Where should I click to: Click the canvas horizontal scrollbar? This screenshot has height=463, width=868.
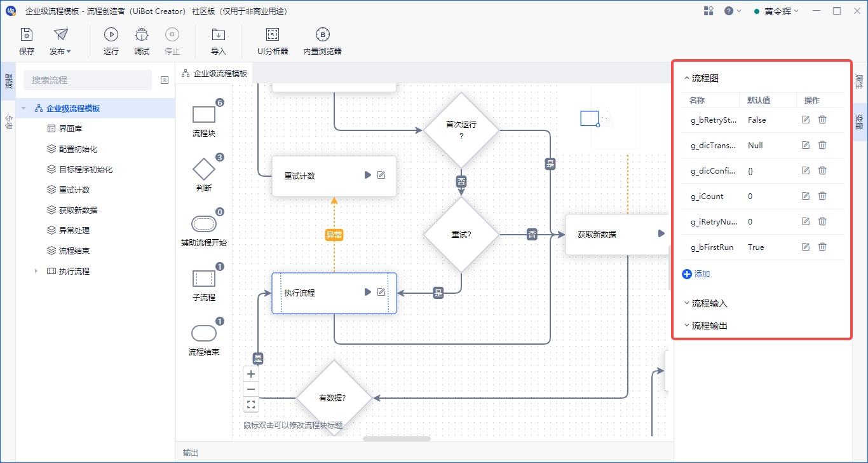coord(397,438)
